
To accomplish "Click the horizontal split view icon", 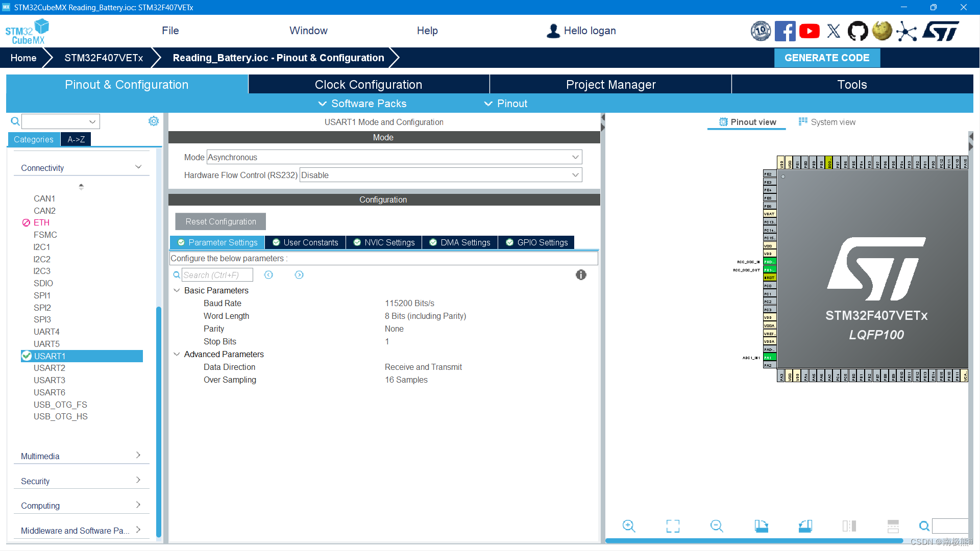I will [893, 526].
